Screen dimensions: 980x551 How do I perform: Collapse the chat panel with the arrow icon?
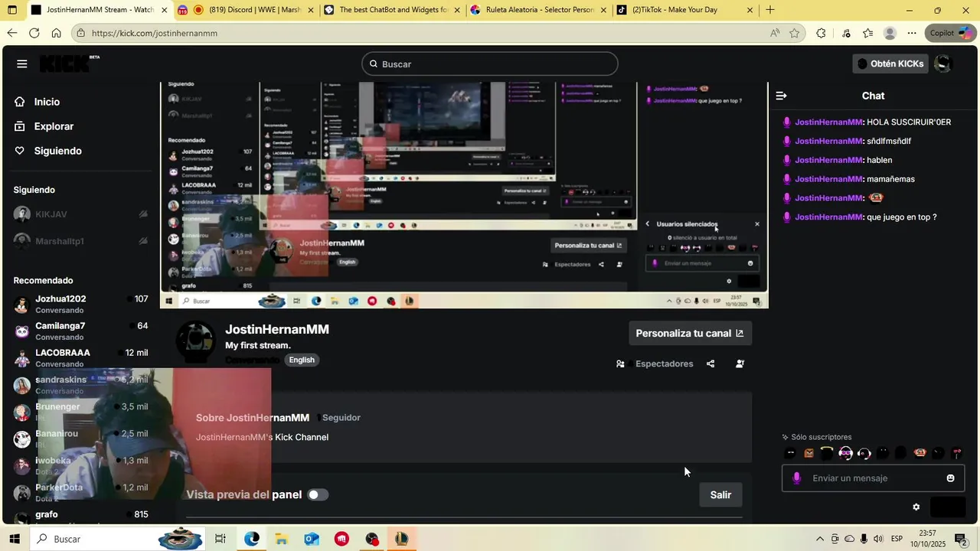coord(781,96)
